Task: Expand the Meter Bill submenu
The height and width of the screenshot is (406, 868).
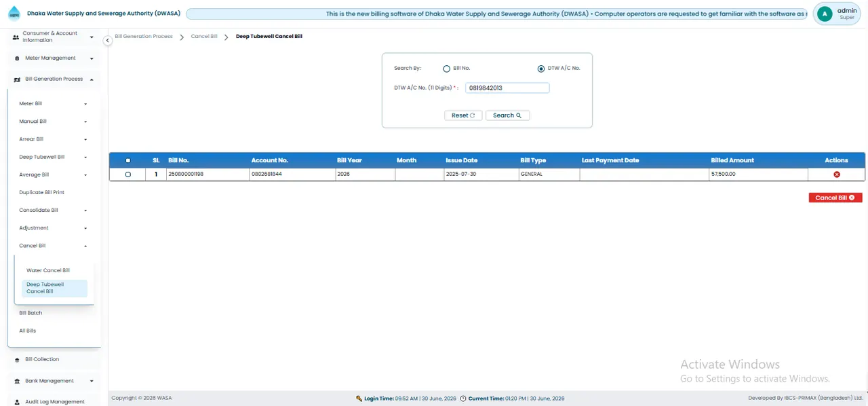Action: pyautogui.click(x=85, y=104)
